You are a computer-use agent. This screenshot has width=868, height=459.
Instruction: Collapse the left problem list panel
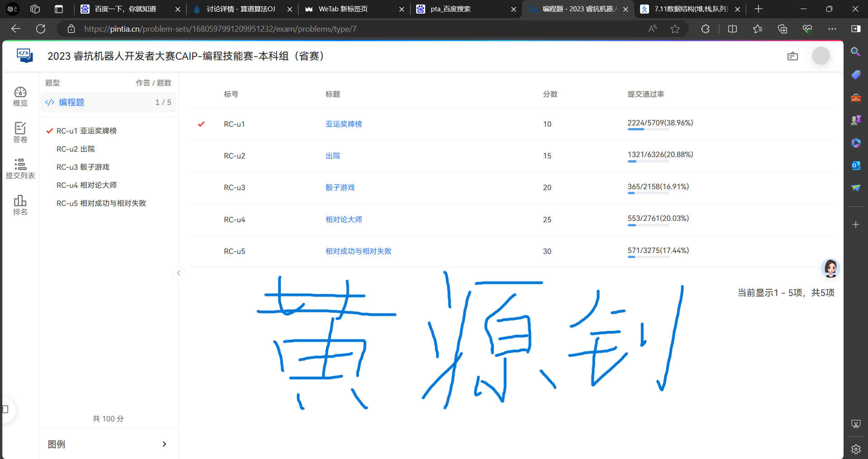(178, 273)
